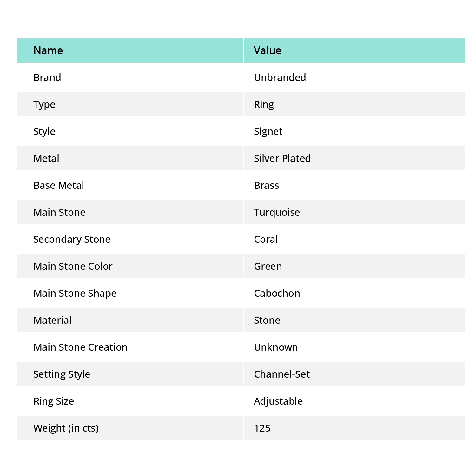This screenshot has width=476, height=476.
Task: Click the Coral value text
Action: (266, 239)
